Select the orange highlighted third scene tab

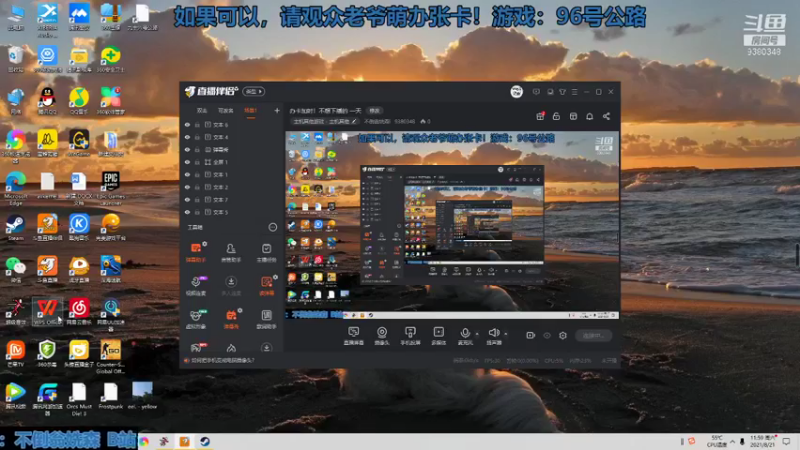[x=250, y=111]
